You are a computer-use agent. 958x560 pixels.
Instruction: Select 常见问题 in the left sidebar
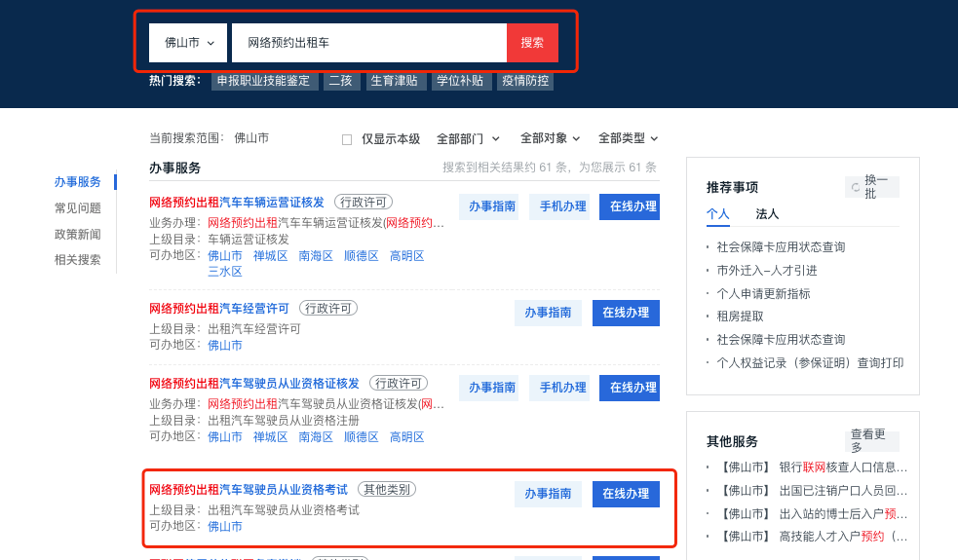(78, 207)
